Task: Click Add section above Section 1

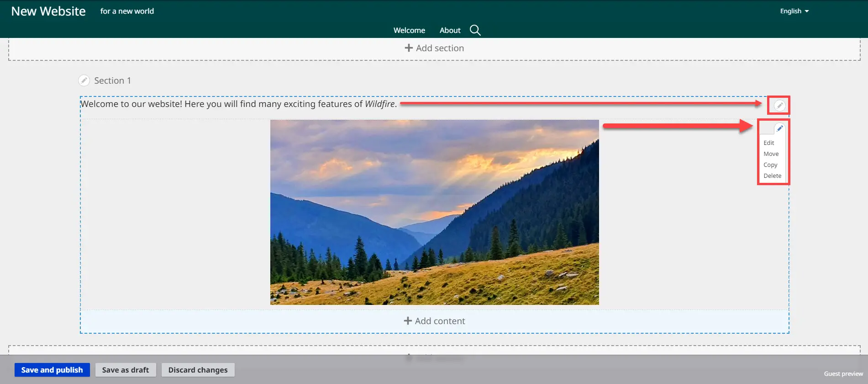Action: (434, 48)
